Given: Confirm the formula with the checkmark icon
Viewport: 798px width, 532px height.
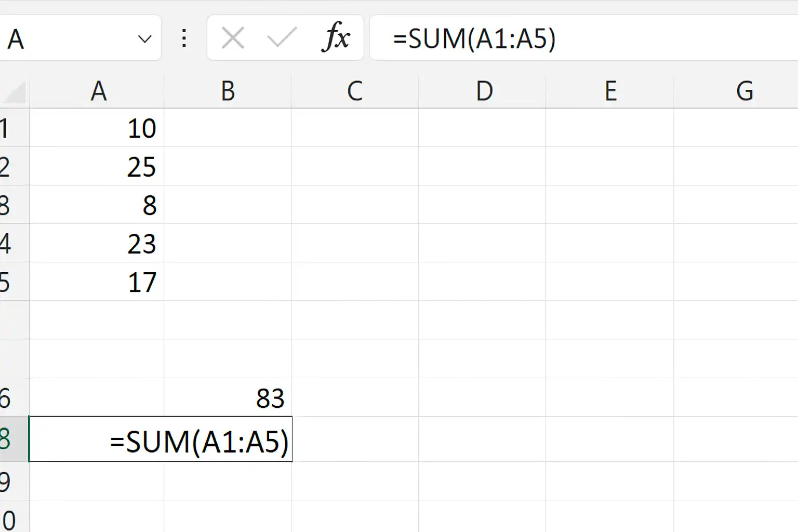Looking at the screenshot, I should [282, 37].
